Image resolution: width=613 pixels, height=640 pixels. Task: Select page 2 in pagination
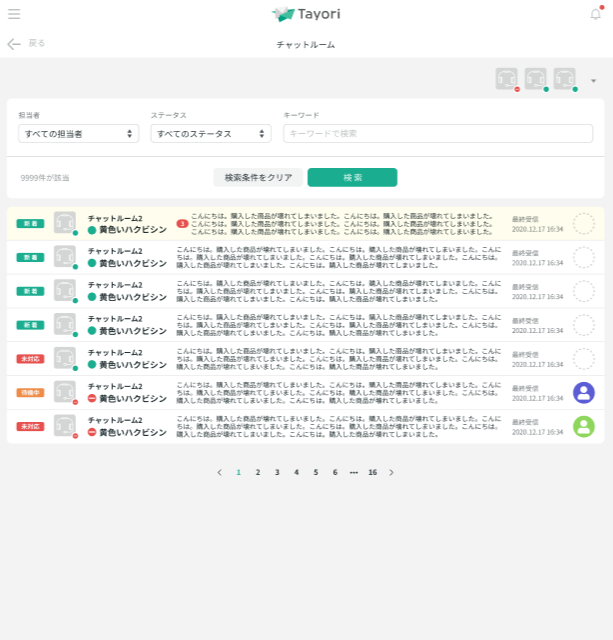(x=258, y=472)
